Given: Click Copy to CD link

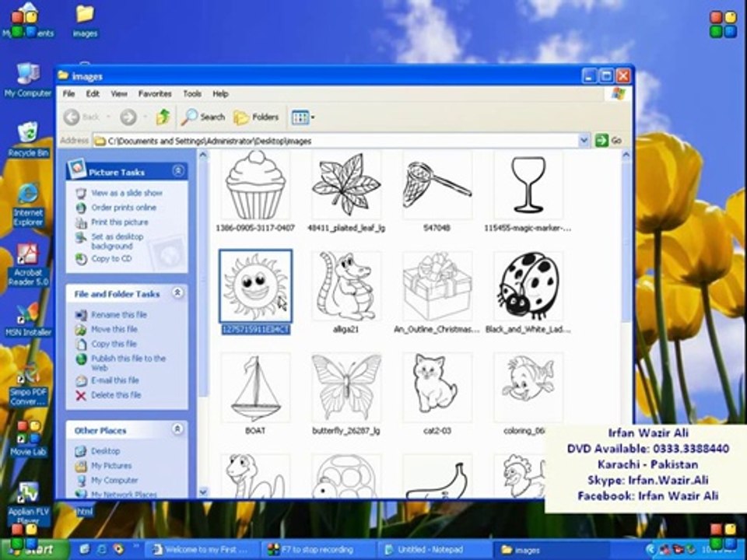Looking at the screenshot, I should [x=111, y=258].
